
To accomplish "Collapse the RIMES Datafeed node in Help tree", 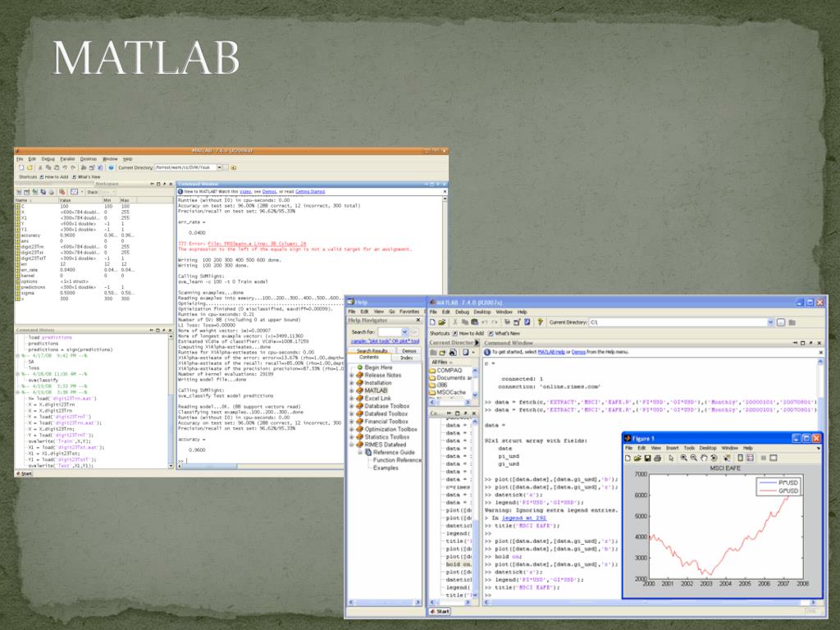I will click(352, 445).
